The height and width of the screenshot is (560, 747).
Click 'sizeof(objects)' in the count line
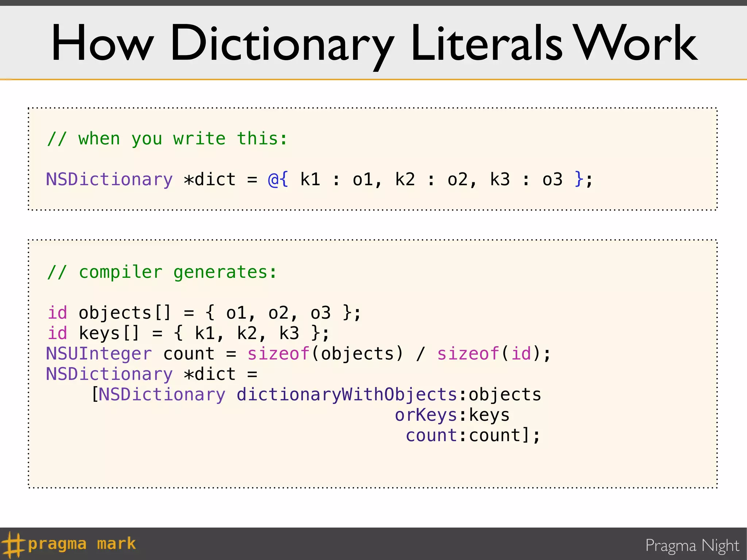click(325, 354)
